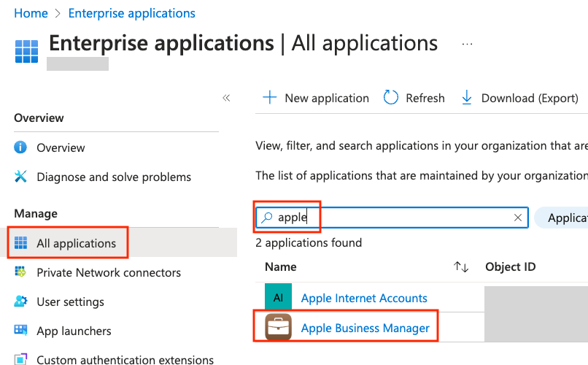Open the Apple Business Manager link

coord(365,328)
